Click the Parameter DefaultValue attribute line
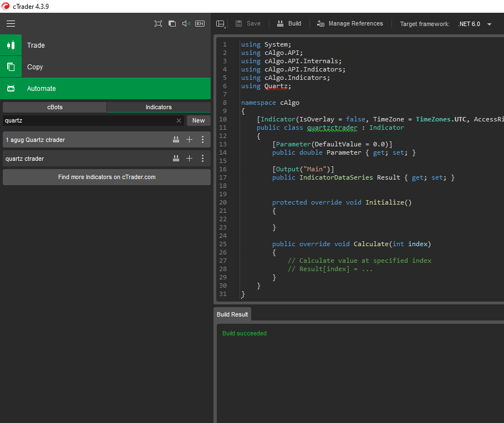This screenshot has height=423, width=504. point(332,144)
